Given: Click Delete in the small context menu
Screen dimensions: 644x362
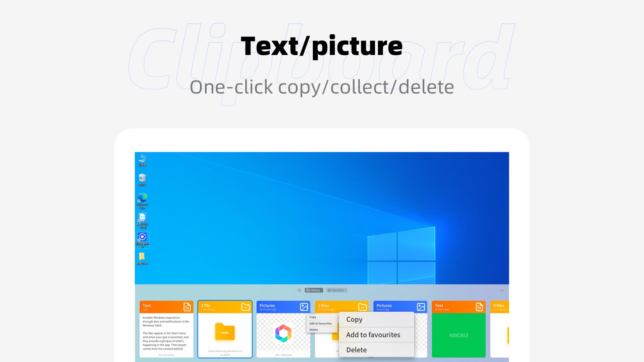Looking at the screenshot, I should coord(314,330).
